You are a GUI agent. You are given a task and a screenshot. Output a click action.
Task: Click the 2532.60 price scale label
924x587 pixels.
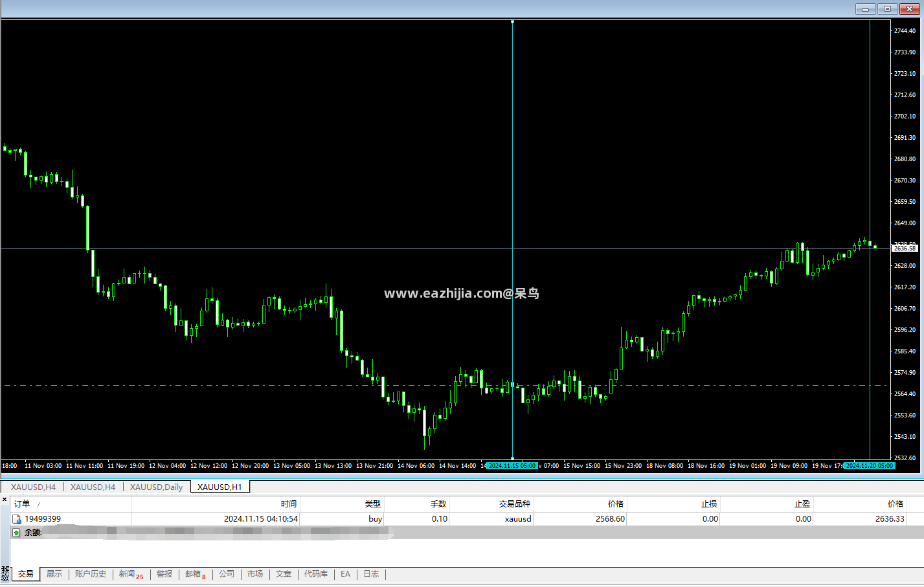pyautogui.click(x=905, y=458)
